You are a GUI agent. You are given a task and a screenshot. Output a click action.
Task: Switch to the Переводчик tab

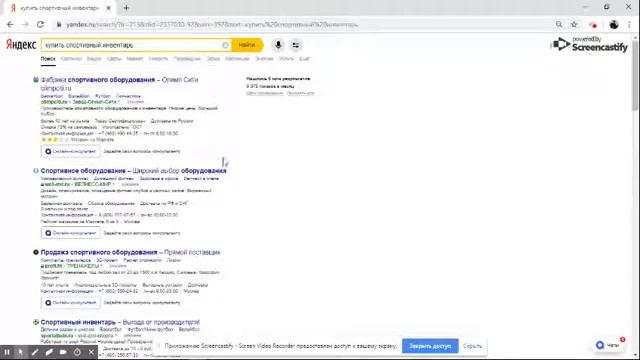pyautogui.click(x=187, y=59)
